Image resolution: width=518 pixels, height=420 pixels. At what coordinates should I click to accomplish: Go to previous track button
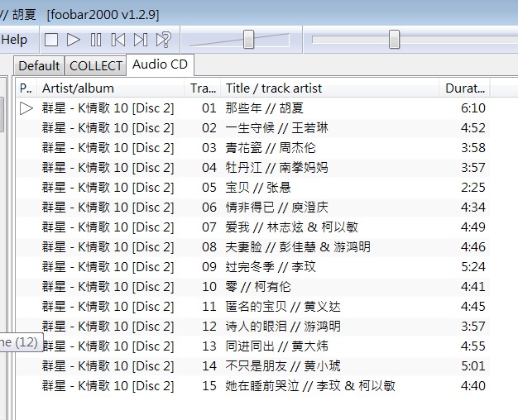pyautogui.click(x=118, y=40)
